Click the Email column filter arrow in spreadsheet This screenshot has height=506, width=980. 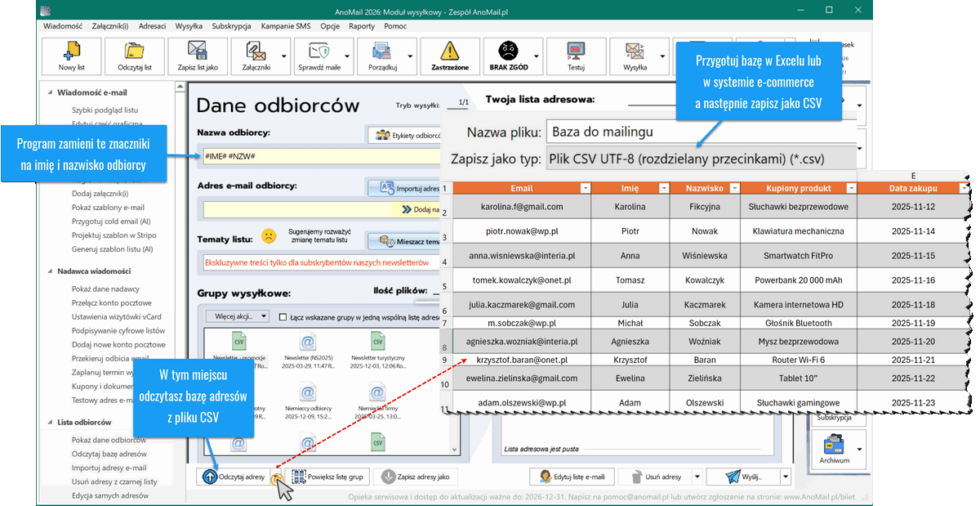[x=584, y=188]
